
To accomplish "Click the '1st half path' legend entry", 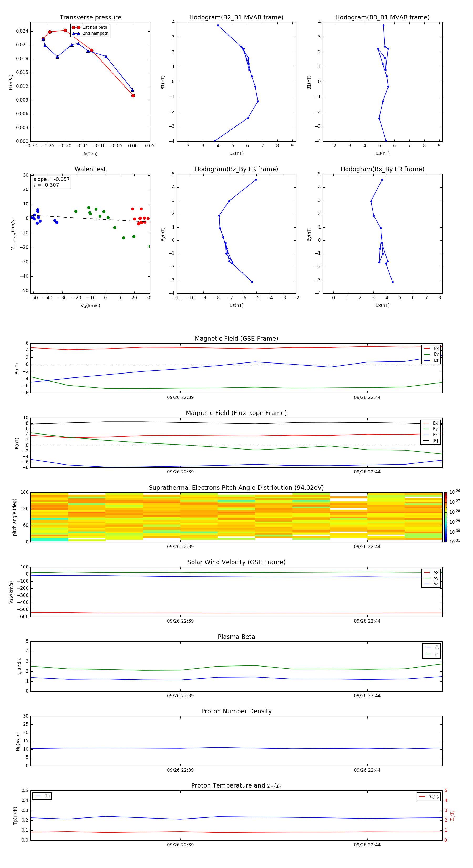I will (x=90, y=27).
